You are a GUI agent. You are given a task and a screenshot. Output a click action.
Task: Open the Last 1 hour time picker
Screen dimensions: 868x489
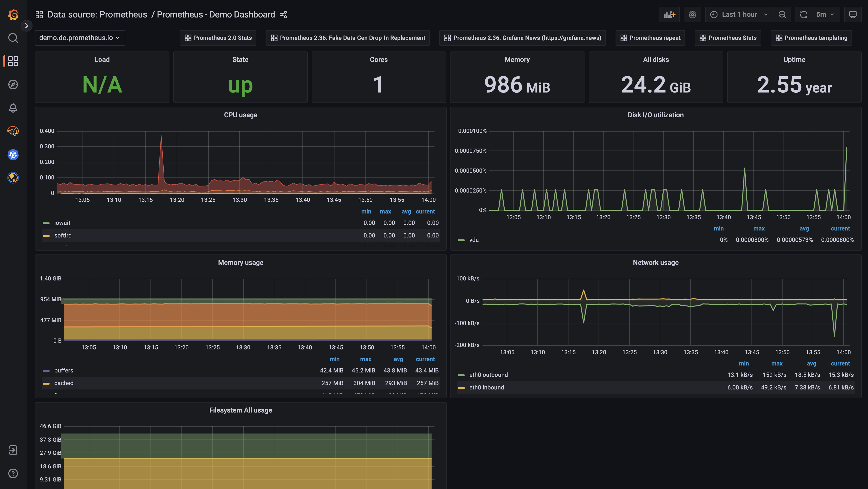pyautogui.click(x=739, y=15)
